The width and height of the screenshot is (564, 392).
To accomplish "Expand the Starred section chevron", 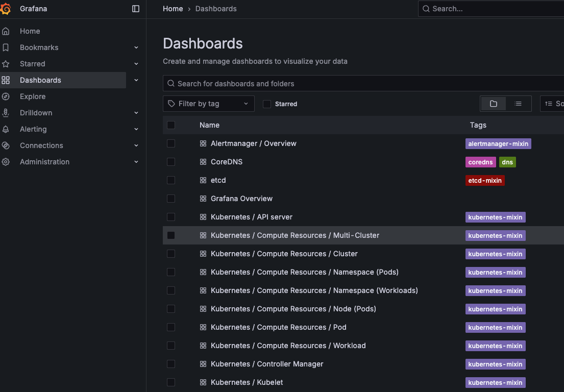I will click(x=136, y=64).
